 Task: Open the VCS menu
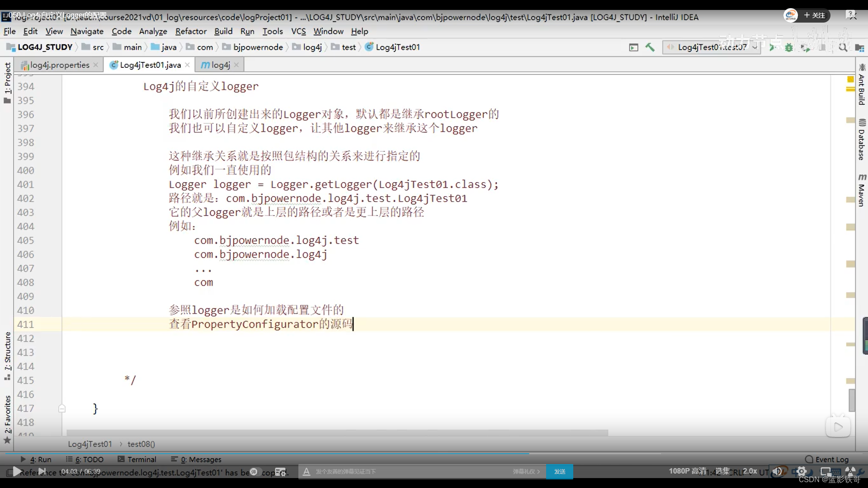298,31
